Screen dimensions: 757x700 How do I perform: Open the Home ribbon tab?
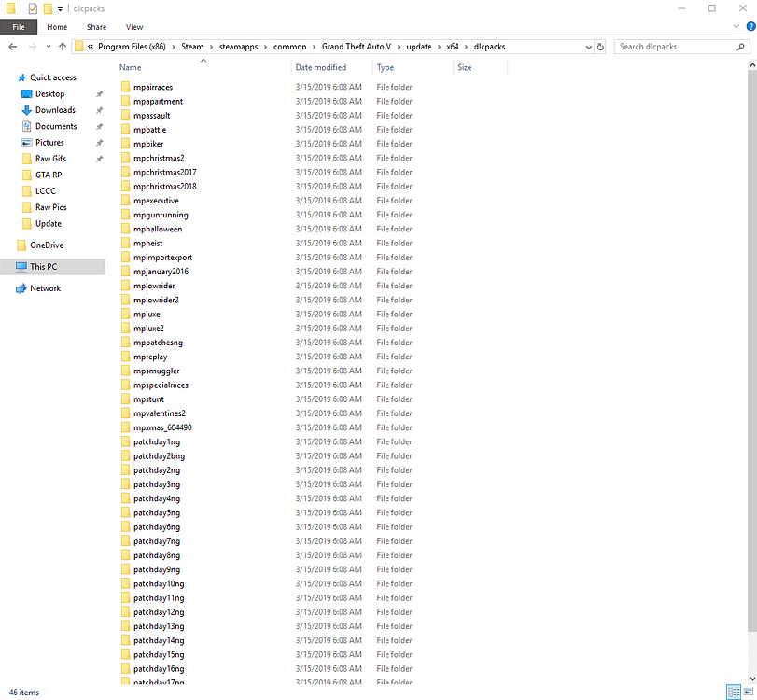coord(57,27)
